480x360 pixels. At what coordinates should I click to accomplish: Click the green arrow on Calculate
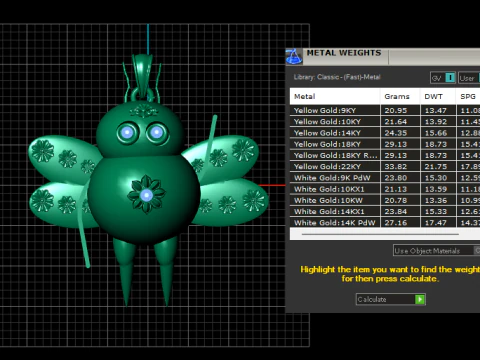(x=420, y=299)
